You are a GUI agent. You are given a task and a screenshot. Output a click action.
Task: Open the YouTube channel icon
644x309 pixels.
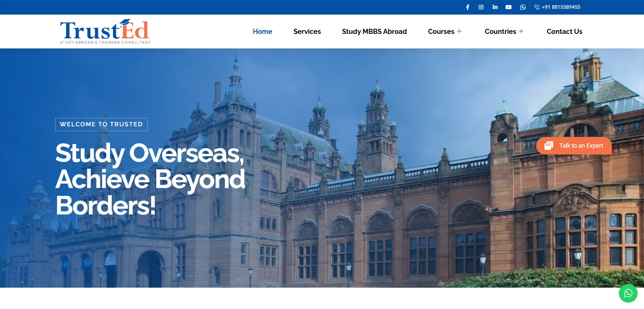(508, 7)
